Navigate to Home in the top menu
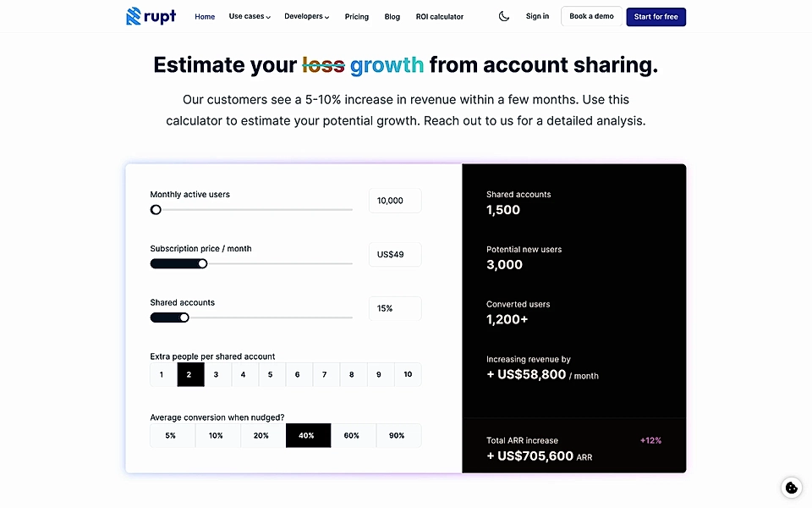Viewport: 812px width, 508px height. 204,16
